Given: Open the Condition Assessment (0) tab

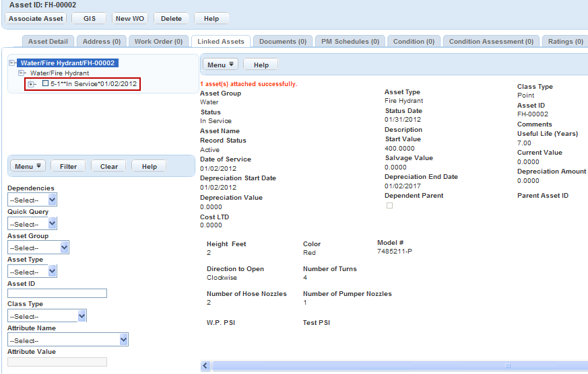Looking at the screenshot, I should click(x=491, y=42).
